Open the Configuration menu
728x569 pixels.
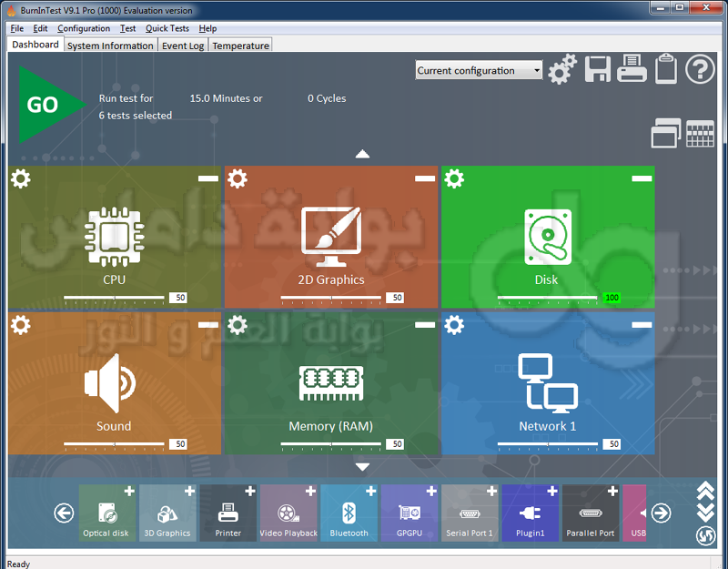[84, 28]
